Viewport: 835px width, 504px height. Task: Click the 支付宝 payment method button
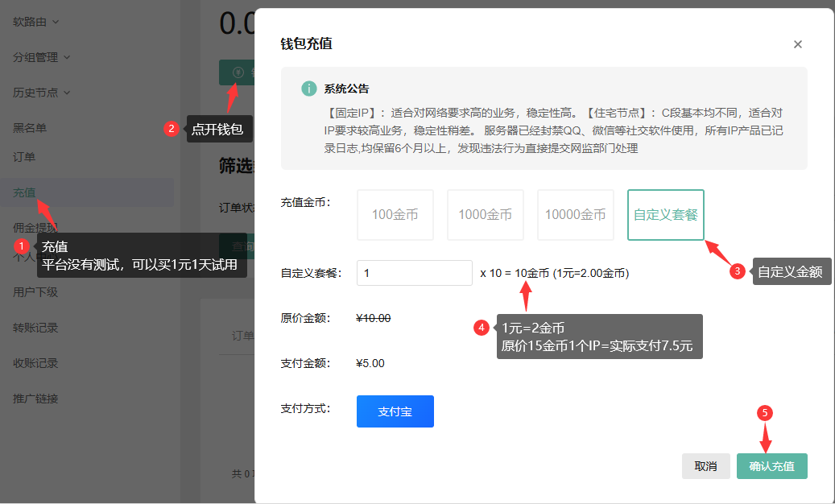click(395, 411)
